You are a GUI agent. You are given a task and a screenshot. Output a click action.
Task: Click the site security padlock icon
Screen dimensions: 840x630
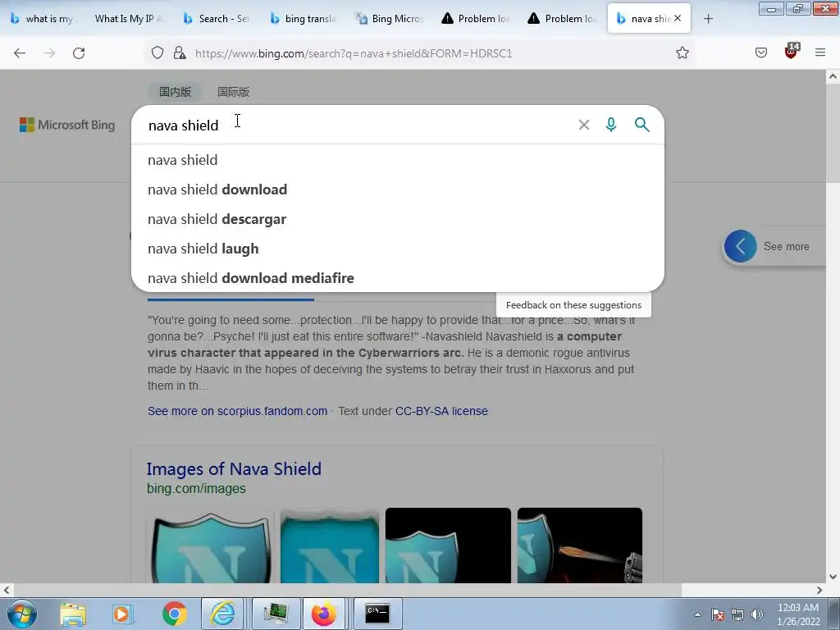(180, 53)
